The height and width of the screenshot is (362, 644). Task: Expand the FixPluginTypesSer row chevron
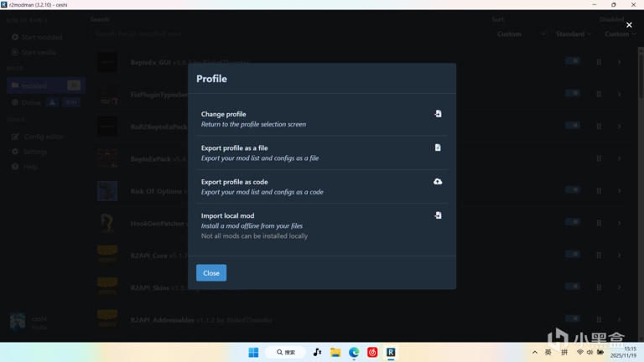(620, 95)
